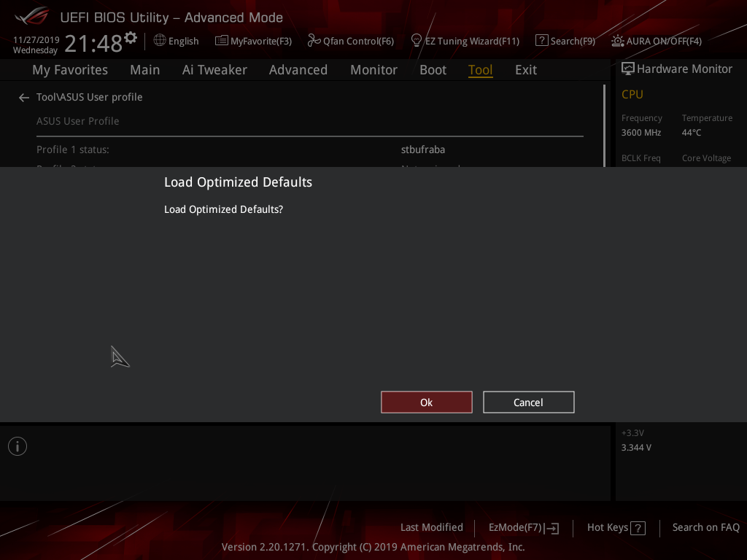This screenshot has height=560, width=747.
Task: Click the Core Voltage label
Action: click(x=706, y=158)
